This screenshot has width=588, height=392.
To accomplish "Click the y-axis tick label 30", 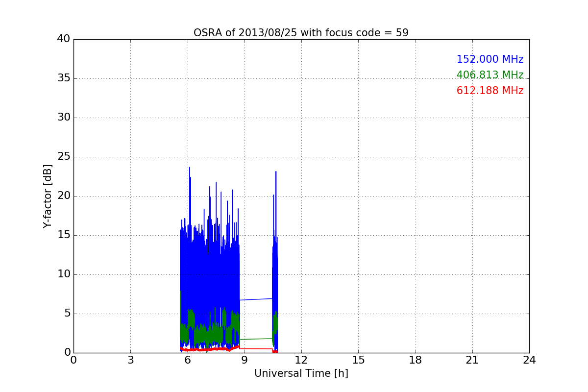I will pos(64,118).
